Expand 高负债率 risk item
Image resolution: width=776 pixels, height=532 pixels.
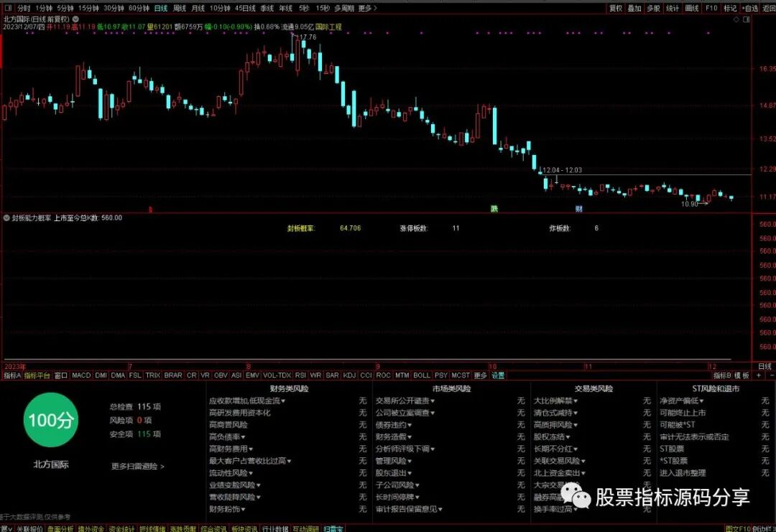(227, 437)
